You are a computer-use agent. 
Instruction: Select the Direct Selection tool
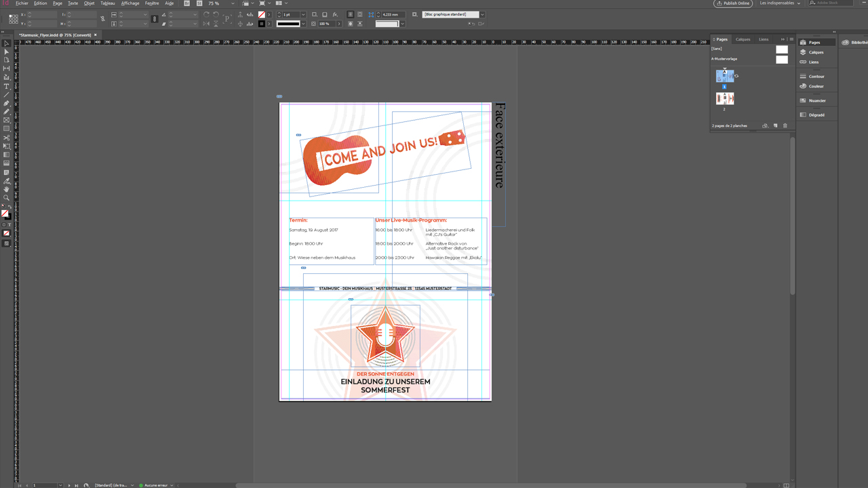point(7,52)
